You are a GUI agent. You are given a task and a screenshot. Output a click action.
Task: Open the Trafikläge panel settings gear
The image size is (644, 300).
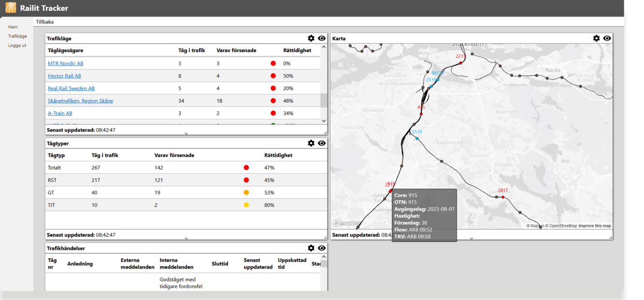tap(311, 38)
